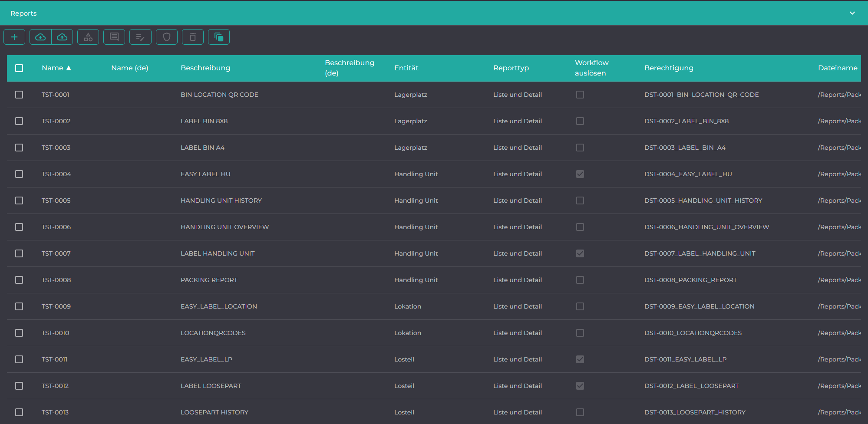This screenshot has height=424, width=868.
Task: Click the duplicate copy icon
Action: click(x=219, y=37)
